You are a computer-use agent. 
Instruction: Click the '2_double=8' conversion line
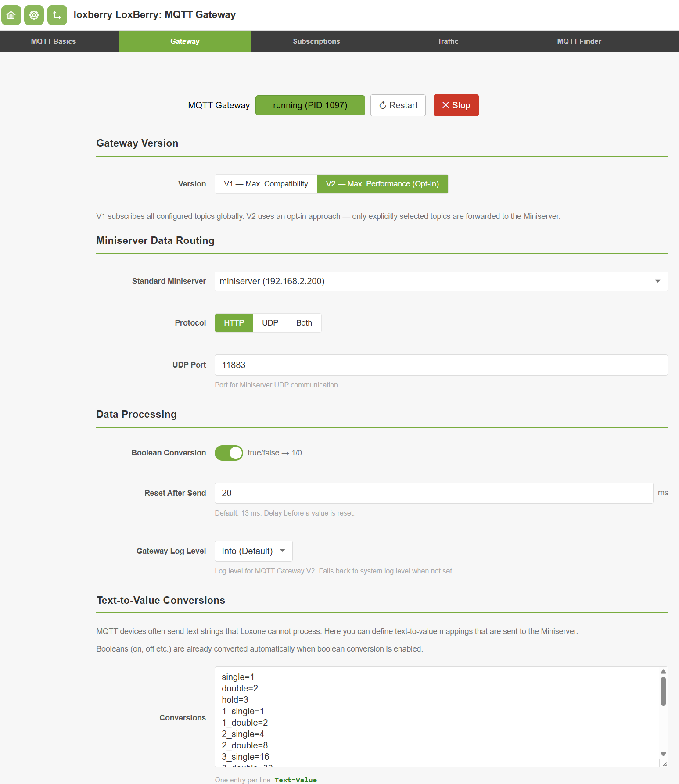pos(244,745)
